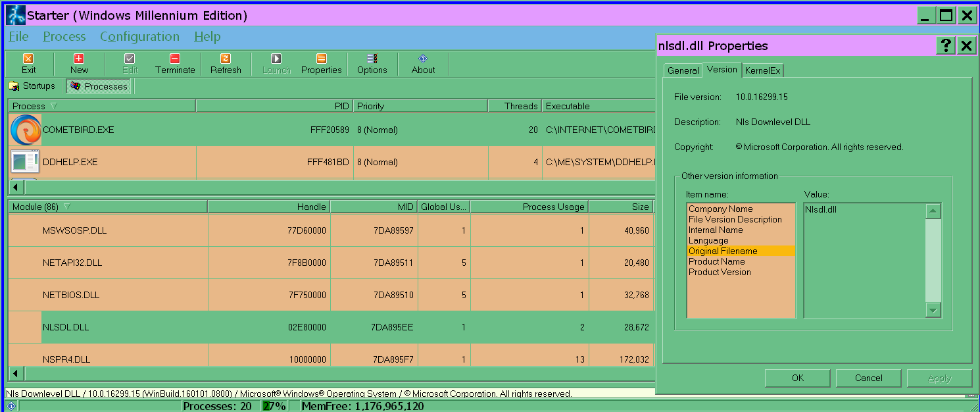
Task: Click Cancel in the Properties dialog
Action: pyautogui.click(x=869, y=378)
